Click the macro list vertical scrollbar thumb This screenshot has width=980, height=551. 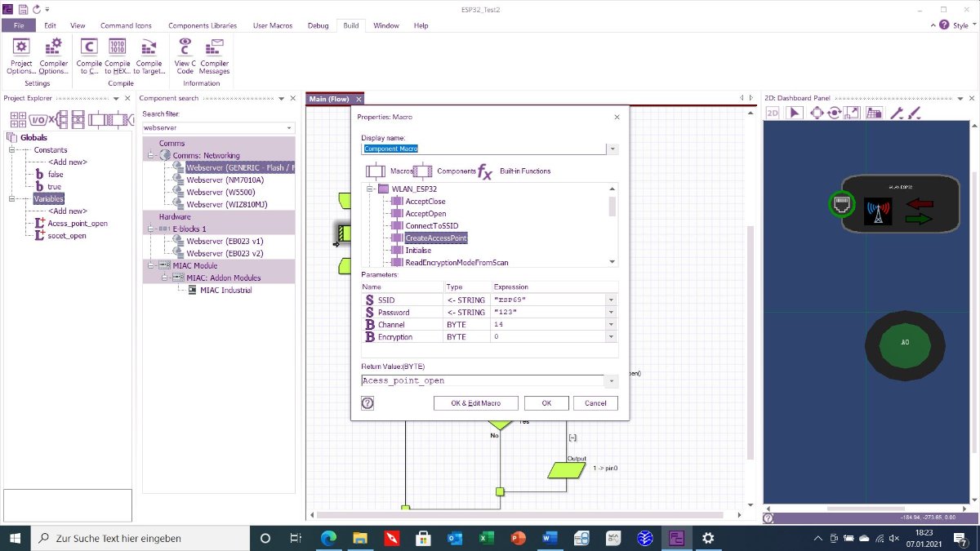(x=612, y=205)
